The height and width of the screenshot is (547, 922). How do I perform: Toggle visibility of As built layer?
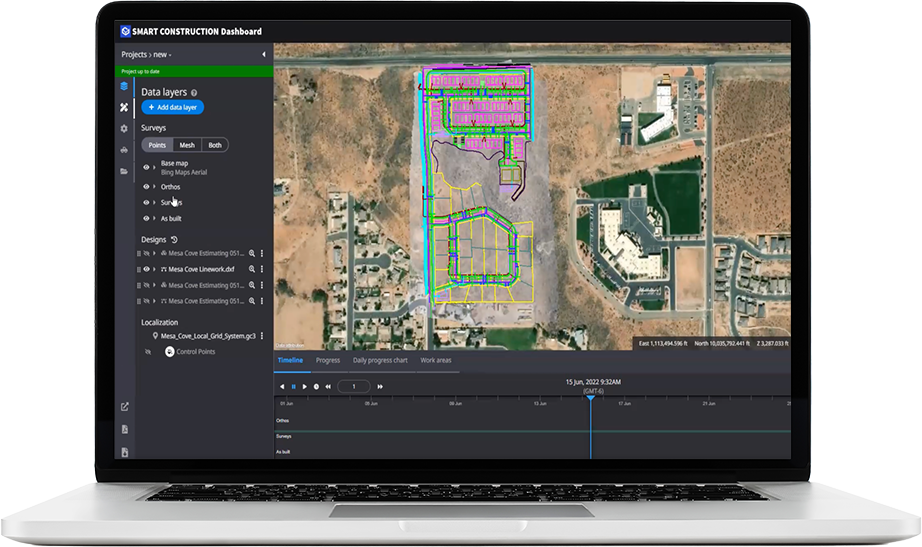(146, 218)
